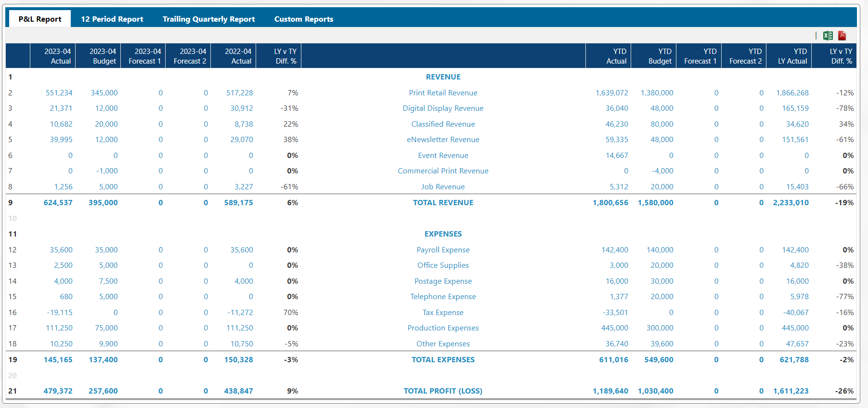Open the Payroll Expense line item

(x=443, y=250)
